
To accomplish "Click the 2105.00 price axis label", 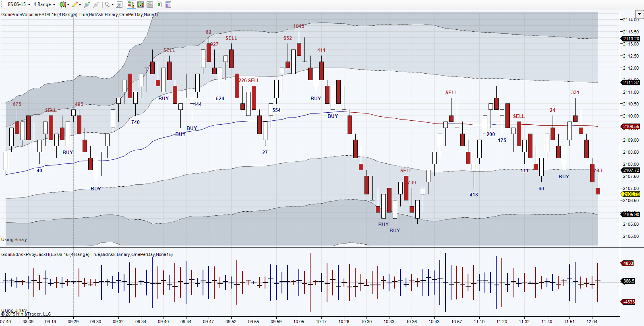I will [631, 236].
